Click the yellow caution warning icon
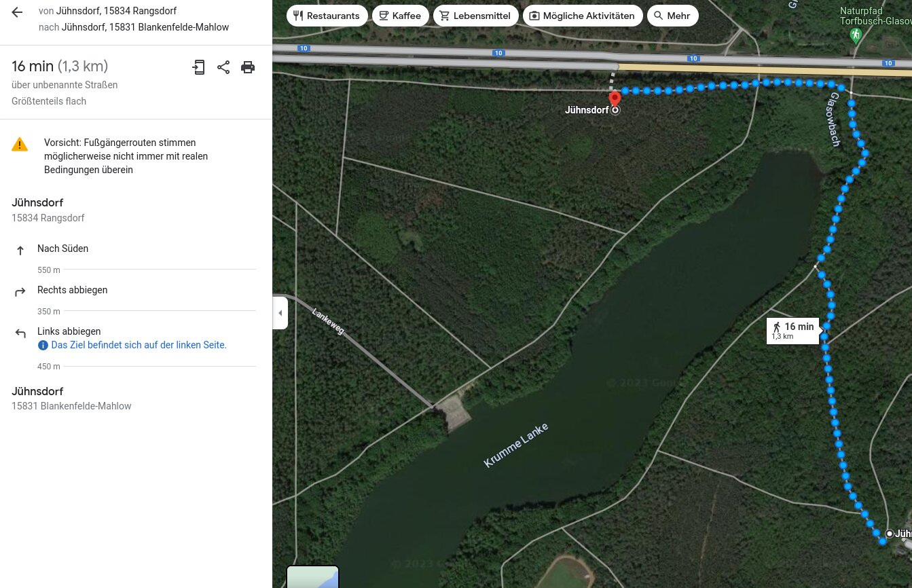This screenshot has width=912, height=588. click(x=20, y=144)
